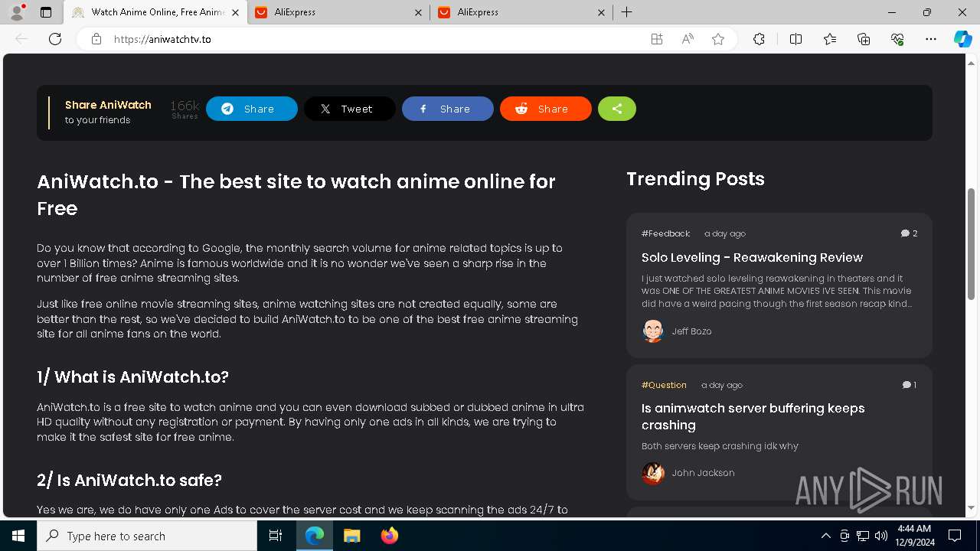Open John Jackson's avatar

(x=653, y=473)
